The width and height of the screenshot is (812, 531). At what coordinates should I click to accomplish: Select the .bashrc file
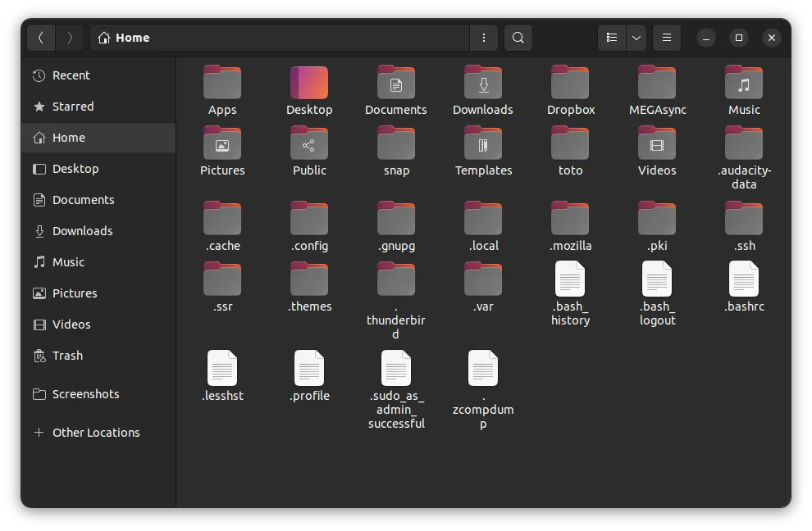coord(744,279)
